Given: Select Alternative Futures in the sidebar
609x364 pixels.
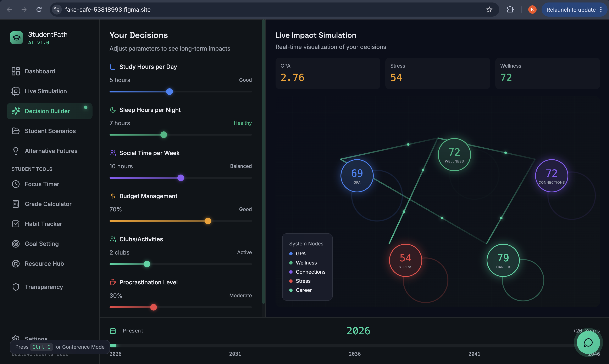Looking at the screenshot, I should (51, 151).
